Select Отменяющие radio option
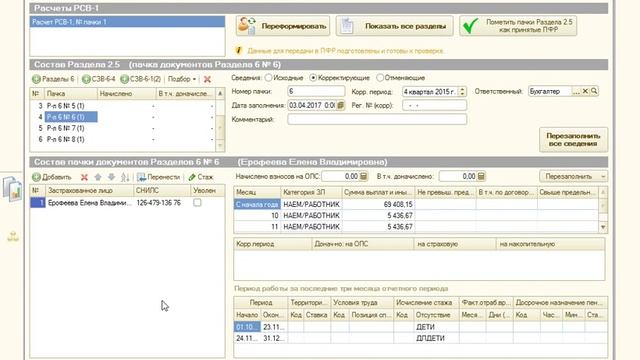Screen dimensions: 640x360 point(380,78)
